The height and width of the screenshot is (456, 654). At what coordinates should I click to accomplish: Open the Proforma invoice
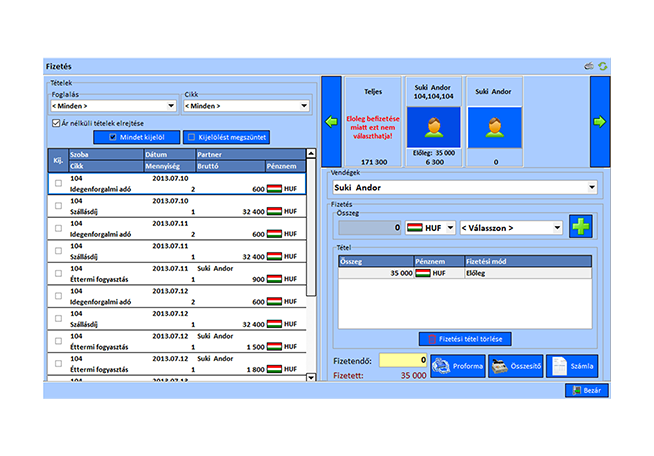[x=456, y=366]
